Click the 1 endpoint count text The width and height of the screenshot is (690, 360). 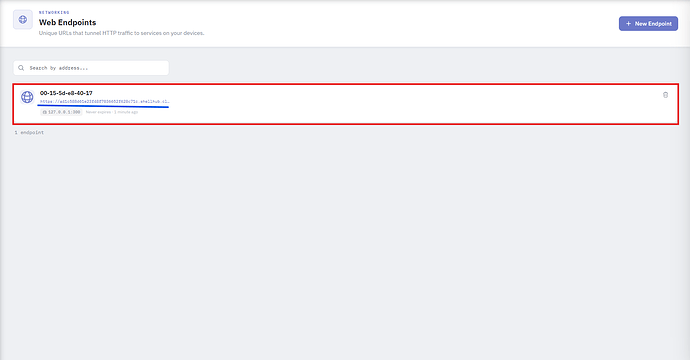29,132
